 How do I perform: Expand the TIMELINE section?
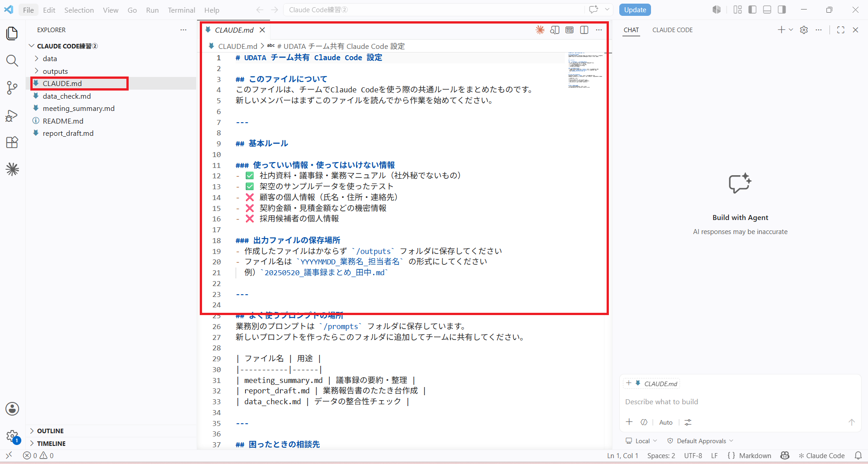(x=111, y=444)
